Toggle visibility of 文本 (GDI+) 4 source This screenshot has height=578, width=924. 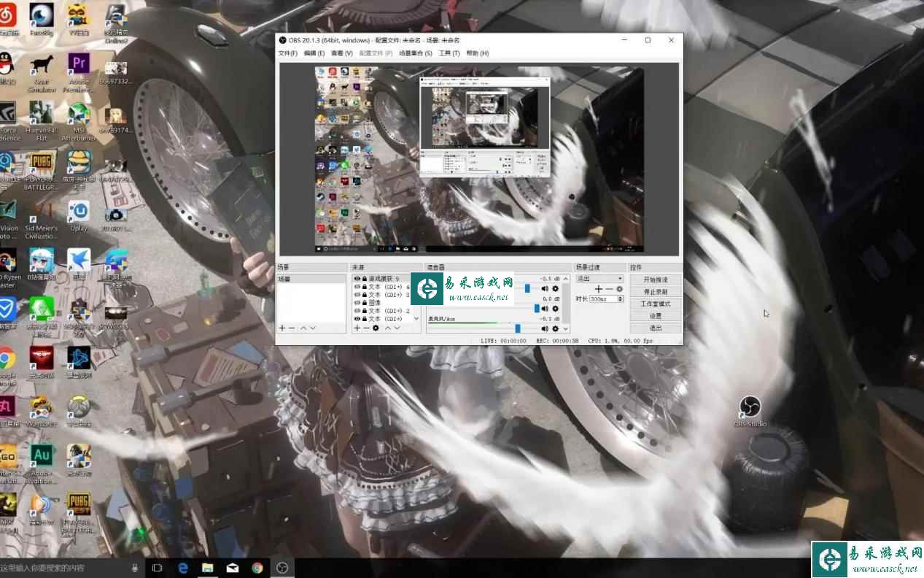[x=357, y=288]
